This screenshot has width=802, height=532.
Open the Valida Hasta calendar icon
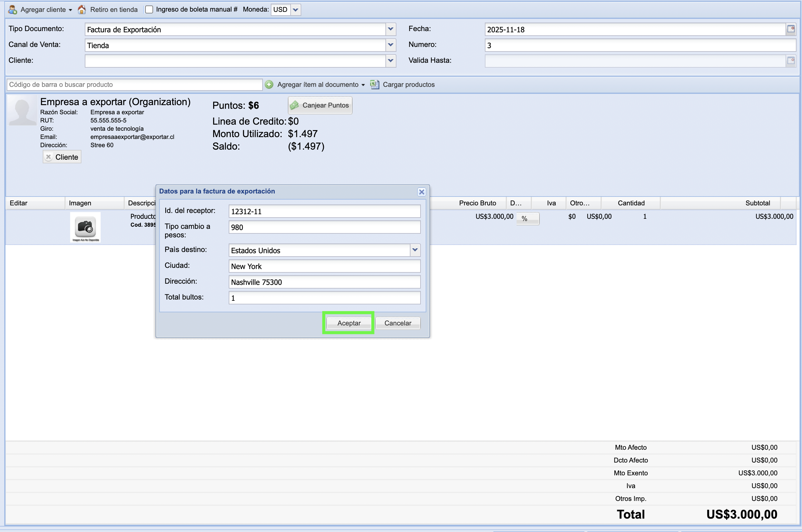click(x=791, y=61)
